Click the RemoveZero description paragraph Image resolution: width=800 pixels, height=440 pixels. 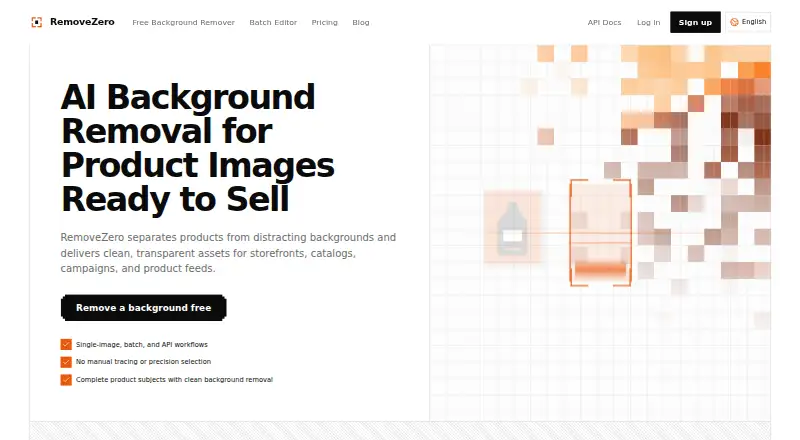tap(228, 253)
